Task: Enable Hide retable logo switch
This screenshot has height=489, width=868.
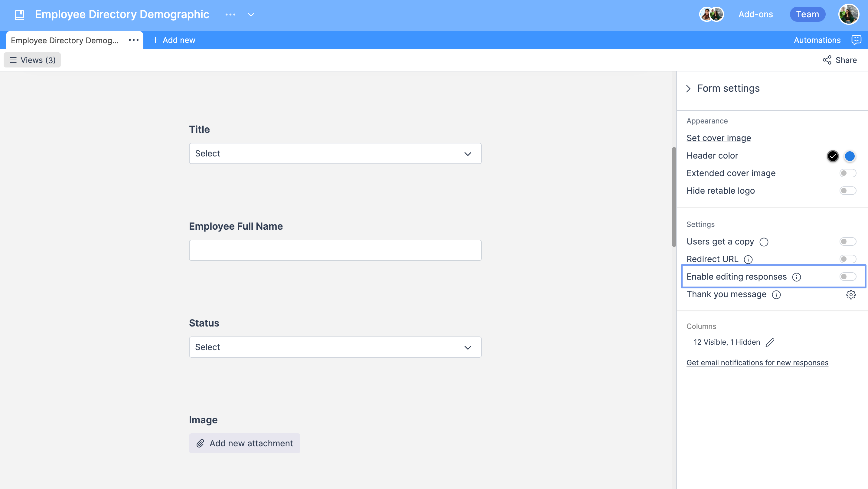Action: [848, 191]
